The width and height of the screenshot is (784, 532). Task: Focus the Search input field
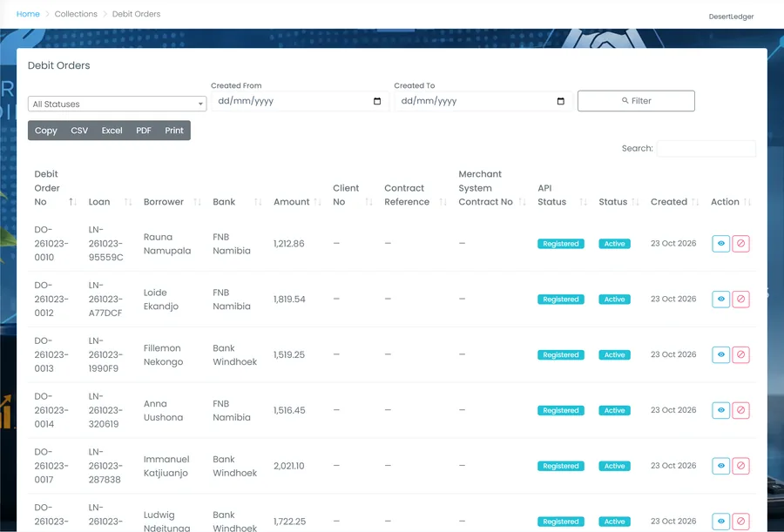pyautogui.click(x=706, y=149)
